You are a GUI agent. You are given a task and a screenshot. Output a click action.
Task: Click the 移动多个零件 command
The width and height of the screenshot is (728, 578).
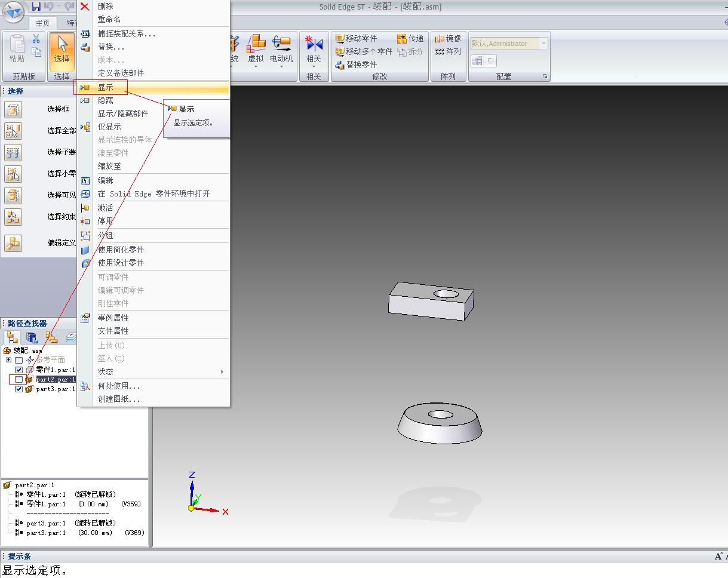point(364,51)
